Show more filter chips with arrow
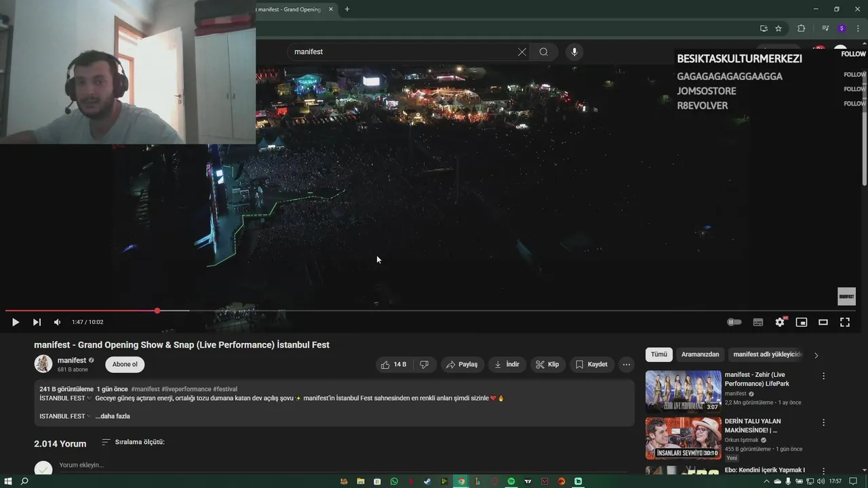The height and width of the screenshot is (488, 868). 816,355
